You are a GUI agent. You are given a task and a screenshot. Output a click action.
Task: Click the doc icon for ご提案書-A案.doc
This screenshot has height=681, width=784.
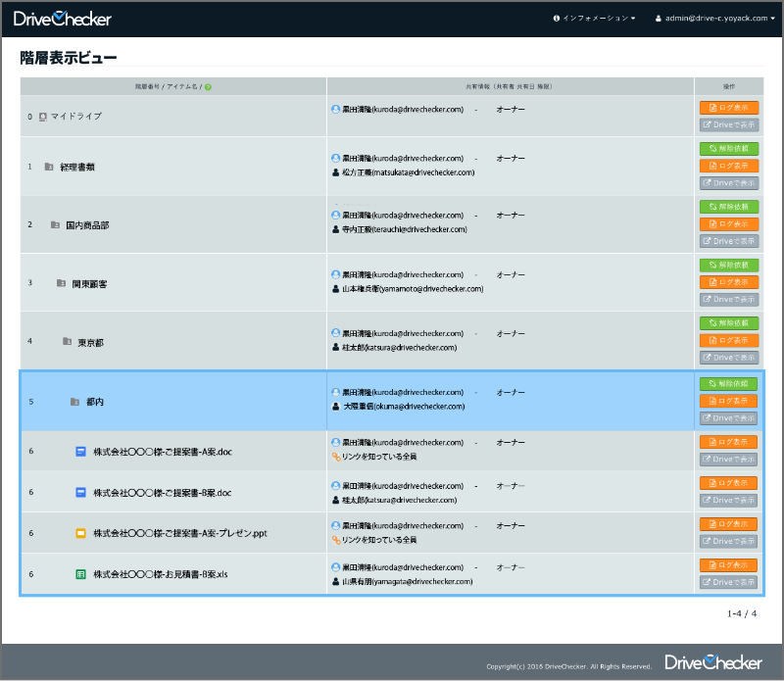80,452
